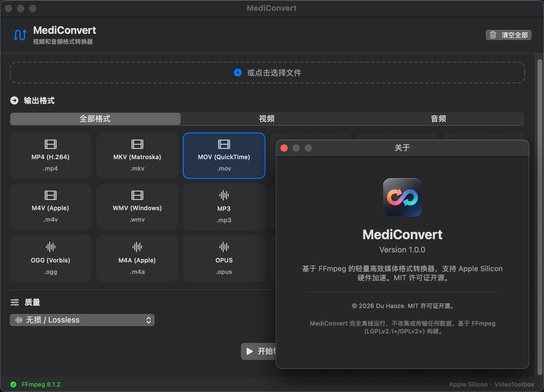Click the 质量 section heading
The height and width of the screenshot is (392, 544).
point(32,302)
